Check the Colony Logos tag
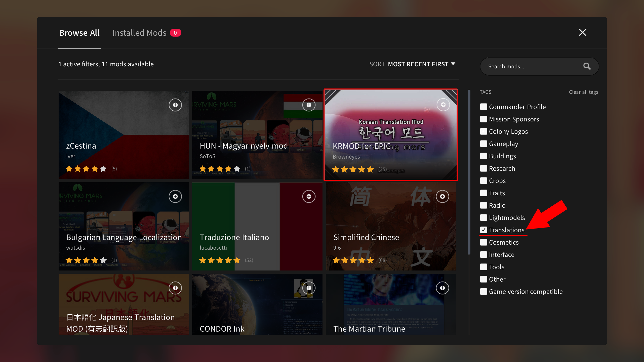 click(483, 131)
